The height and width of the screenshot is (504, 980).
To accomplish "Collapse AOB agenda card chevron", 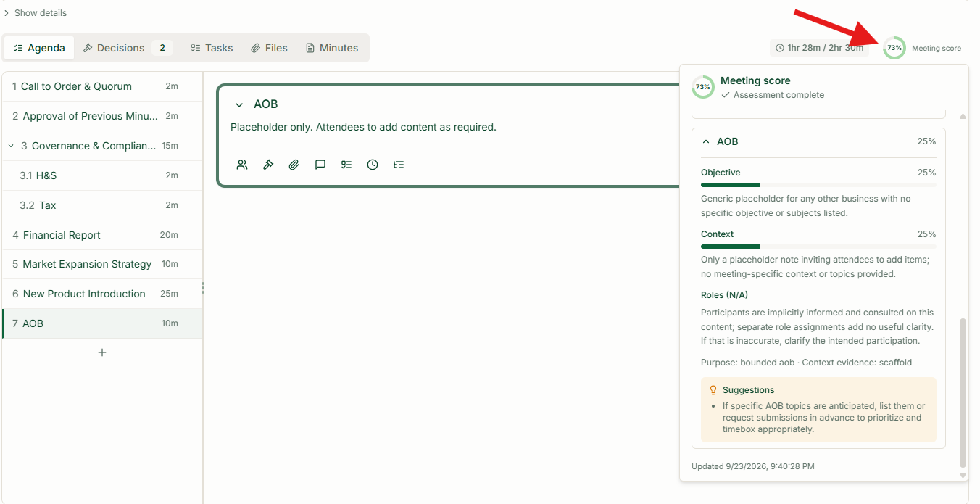I will (x=239, y=105).
